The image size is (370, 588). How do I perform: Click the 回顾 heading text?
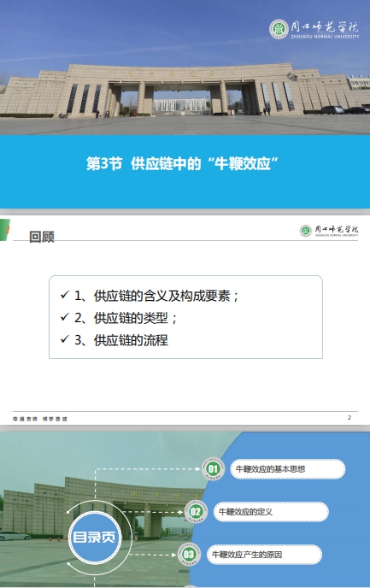point(42,237)
